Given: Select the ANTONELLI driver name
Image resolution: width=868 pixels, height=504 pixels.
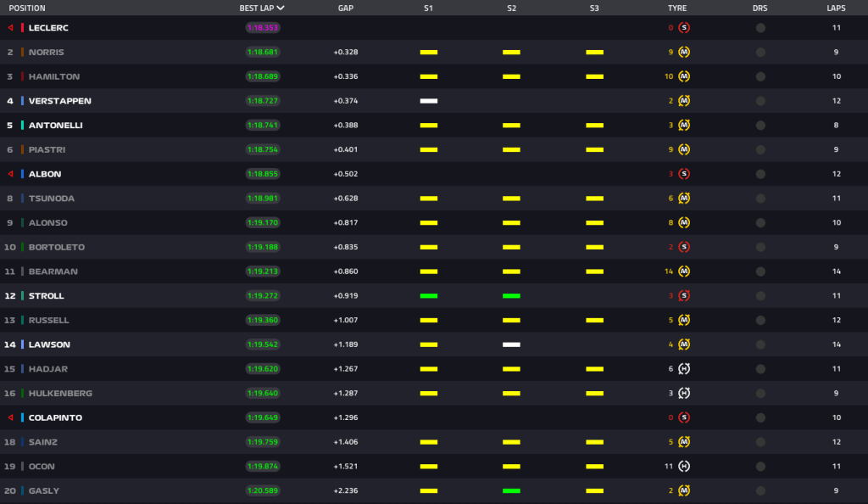Looking at the screenshot, I should [55, 126].
